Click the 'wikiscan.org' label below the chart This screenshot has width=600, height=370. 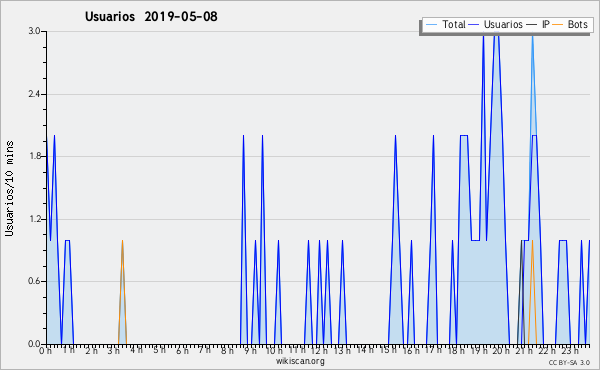[300, 361]
